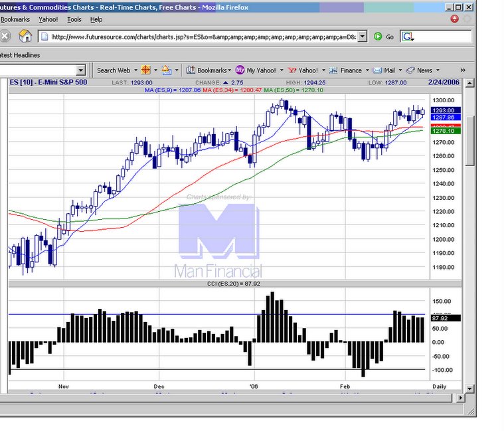Screen dimensions: 504x431
Task: Click the green Go button
Action: pyautogui.click(x=384, y=37)
